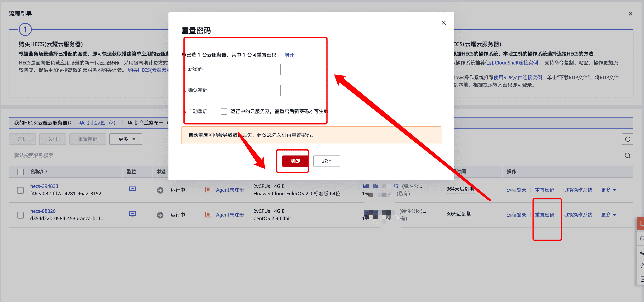The height and width of the screenshot is (302, 644).
Task: Enable the auto restart checkbox
Action: [224, 111]
